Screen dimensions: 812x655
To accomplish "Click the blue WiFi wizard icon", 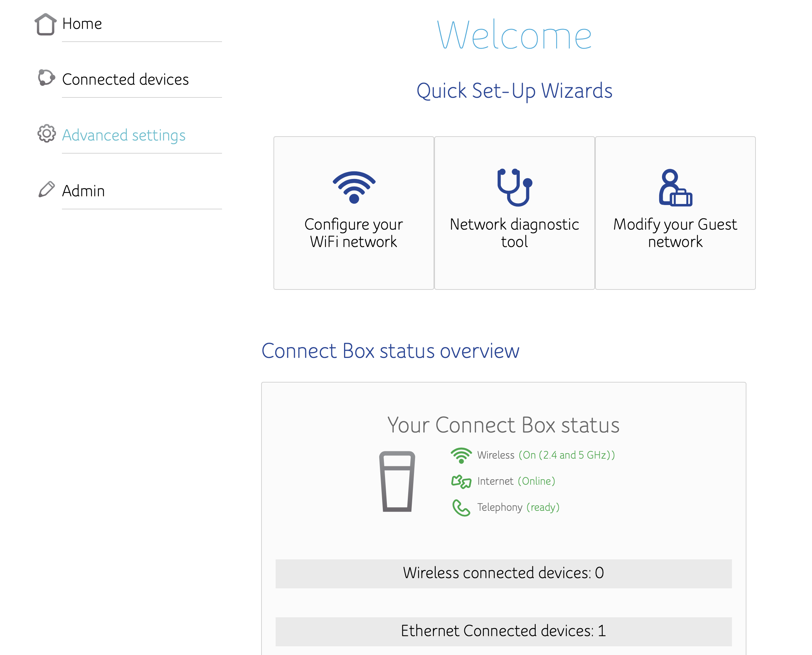I will click(x=354, y=187).
